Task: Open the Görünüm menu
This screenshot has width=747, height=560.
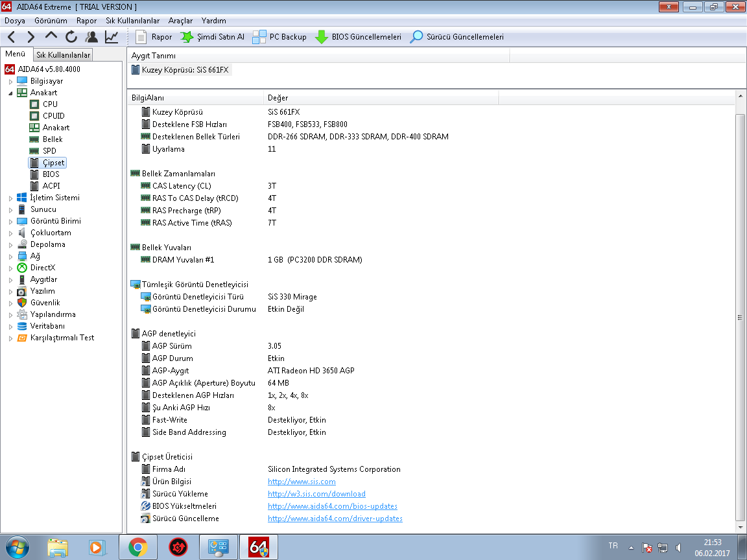Action: point(51,21)
